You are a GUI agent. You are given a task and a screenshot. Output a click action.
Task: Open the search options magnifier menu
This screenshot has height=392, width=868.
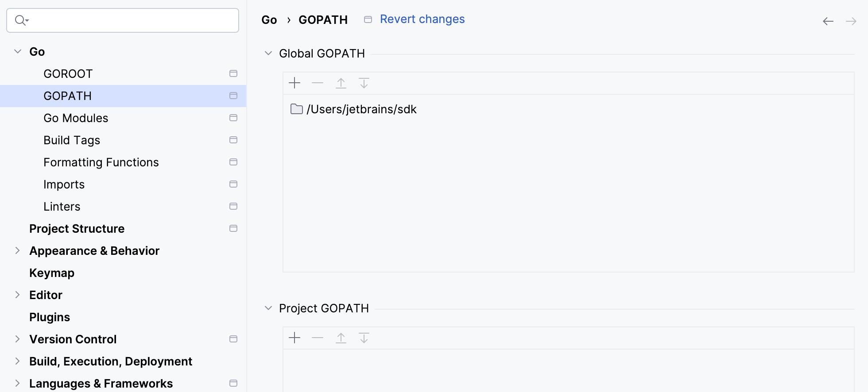(x=21, y=20)
